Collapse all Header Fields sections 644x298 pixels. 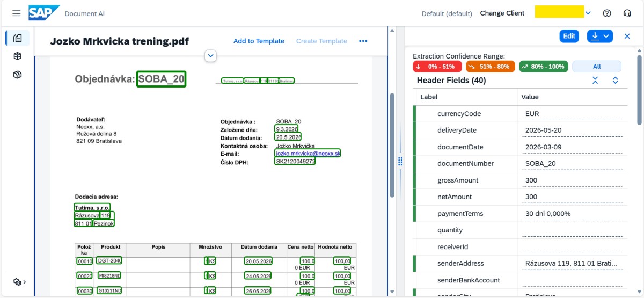(595, 81)
